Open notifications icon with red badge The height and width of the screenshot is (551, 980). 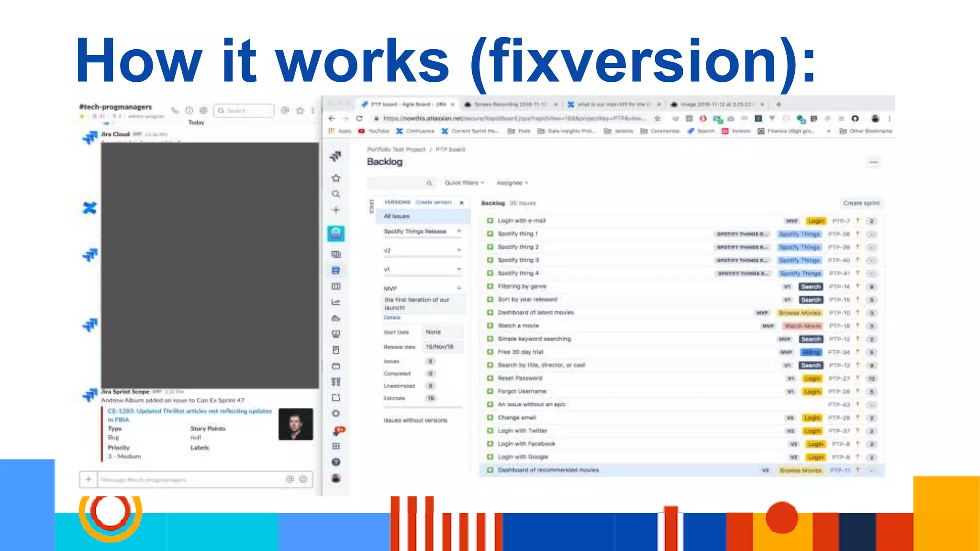click(x=338, y=430)
